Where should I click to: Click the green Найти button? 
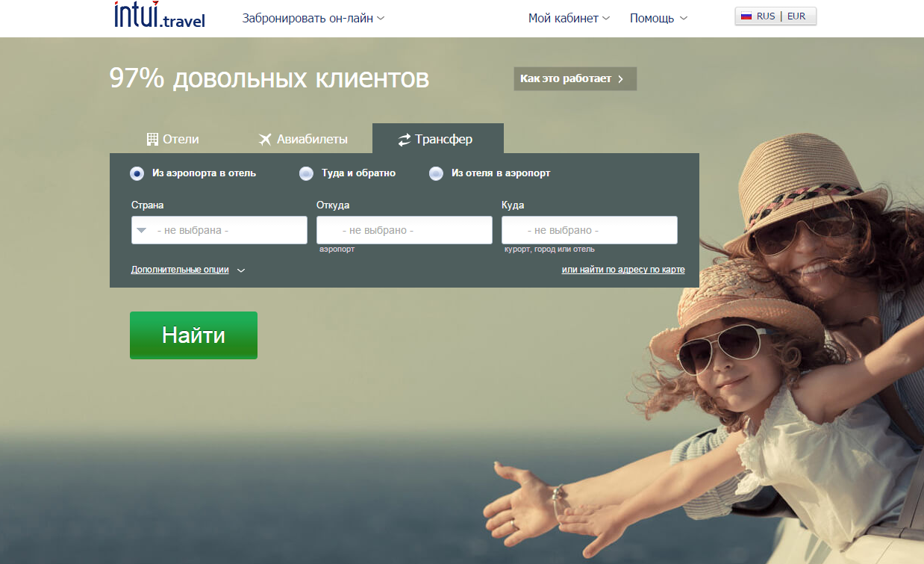[193, 335]
